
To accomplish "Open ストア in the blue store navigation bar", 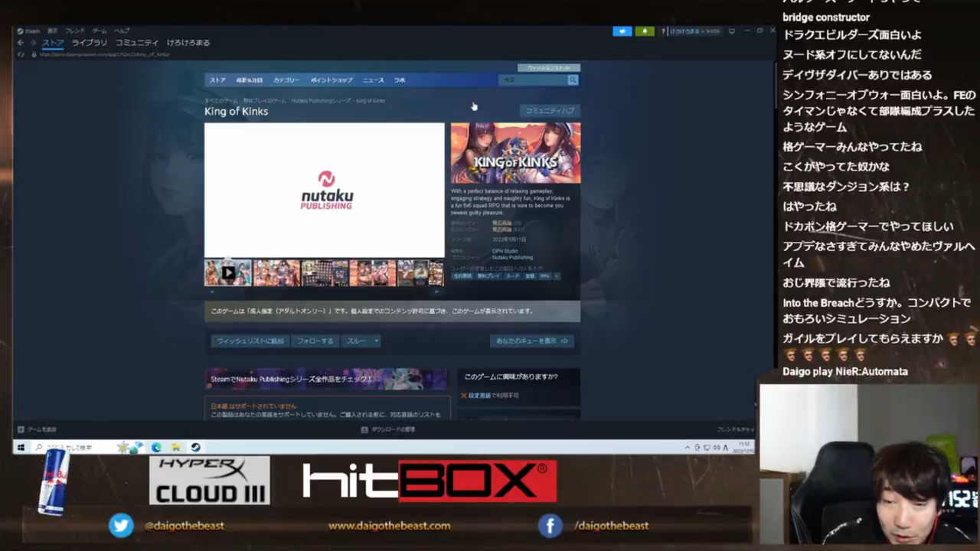I will tap(217, 80).
